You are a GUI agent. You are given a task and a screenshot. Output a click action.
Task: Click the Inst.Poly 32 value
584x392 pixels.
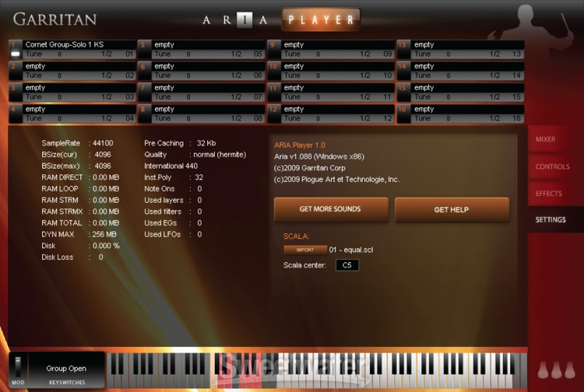pyautogui.click(x=199, y=177)
